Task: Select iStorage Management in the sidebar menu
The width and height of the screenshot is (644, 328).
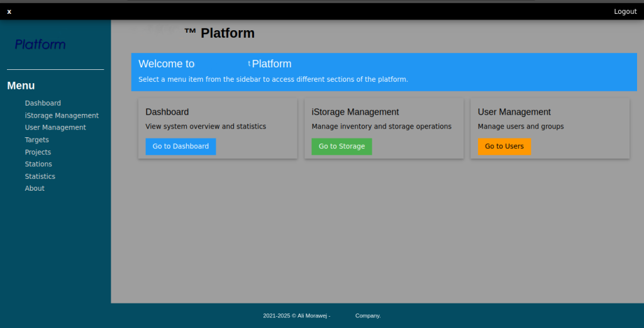Action: coord(62,115)
